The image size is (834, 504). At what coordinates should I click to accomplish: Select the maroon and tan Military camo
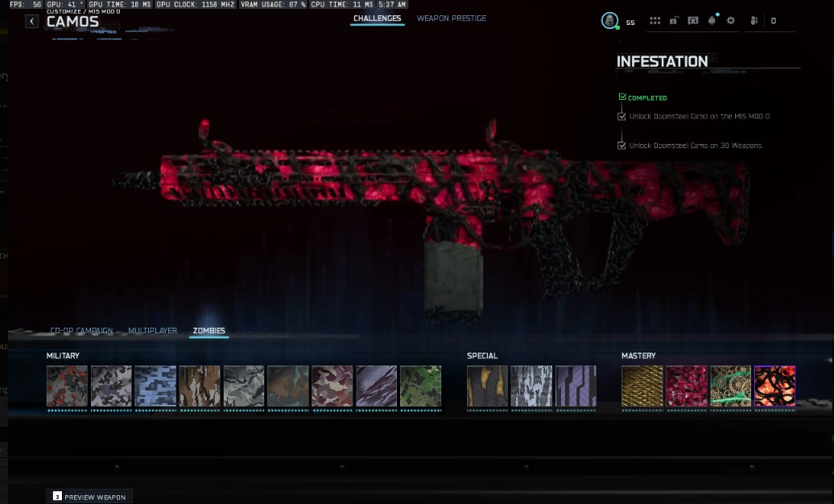point(332,386)
